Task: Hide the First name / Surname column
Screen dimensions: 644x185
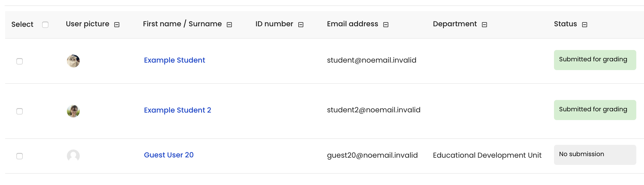Action: [229, 25]
